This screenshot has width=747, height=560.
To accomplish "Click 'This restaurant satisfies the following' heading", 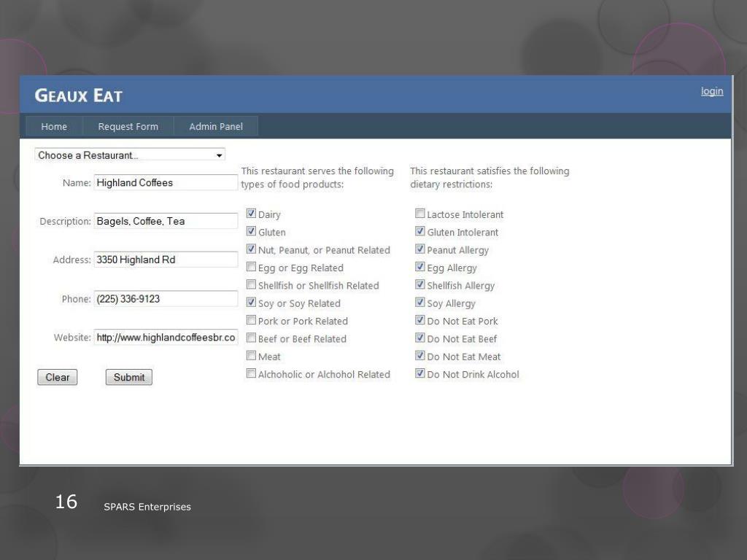I will click(489, 171).
